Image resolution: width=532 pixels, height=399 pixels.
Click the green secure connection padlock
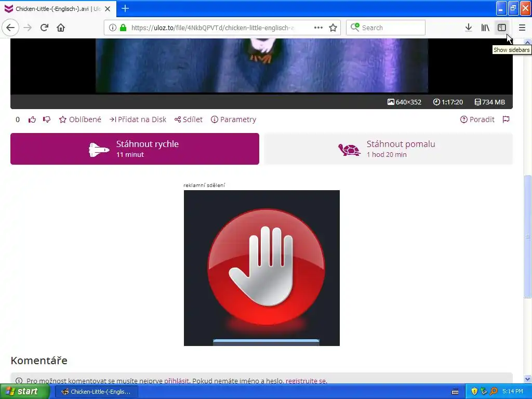123,28
